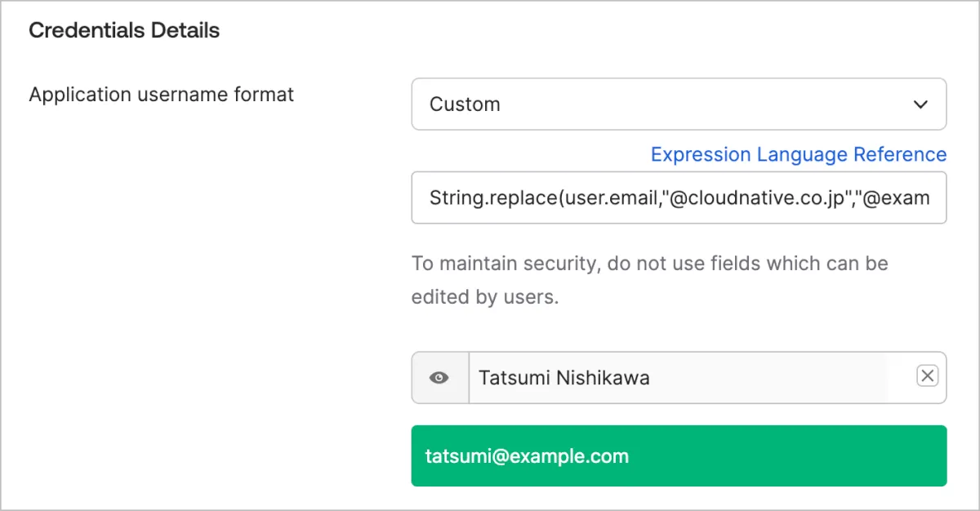
Task: Click the eye preview icon
Action: (439, 378)
